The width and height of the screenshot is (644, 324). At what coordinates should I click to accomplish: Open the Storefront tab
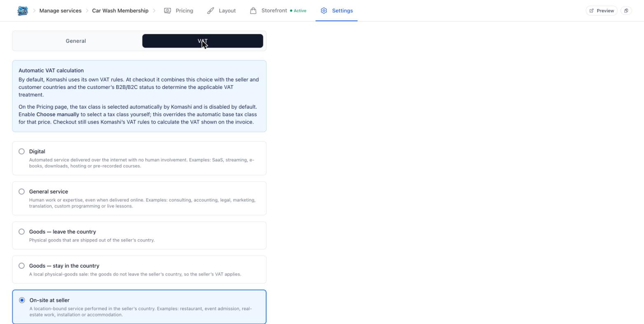tap(278, 11)
